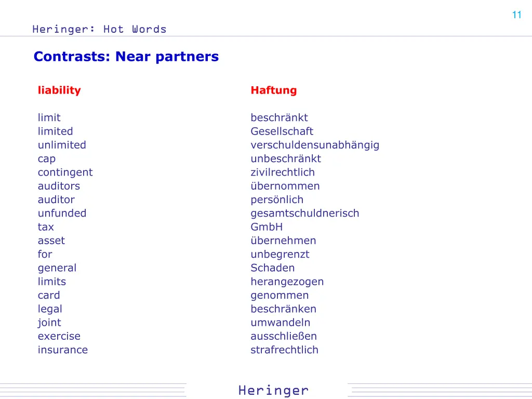The width and height of the screenshot is (532, 399).
Task: Click the 'Heringer: Hot Words' header
Action: tap(99, 29)
